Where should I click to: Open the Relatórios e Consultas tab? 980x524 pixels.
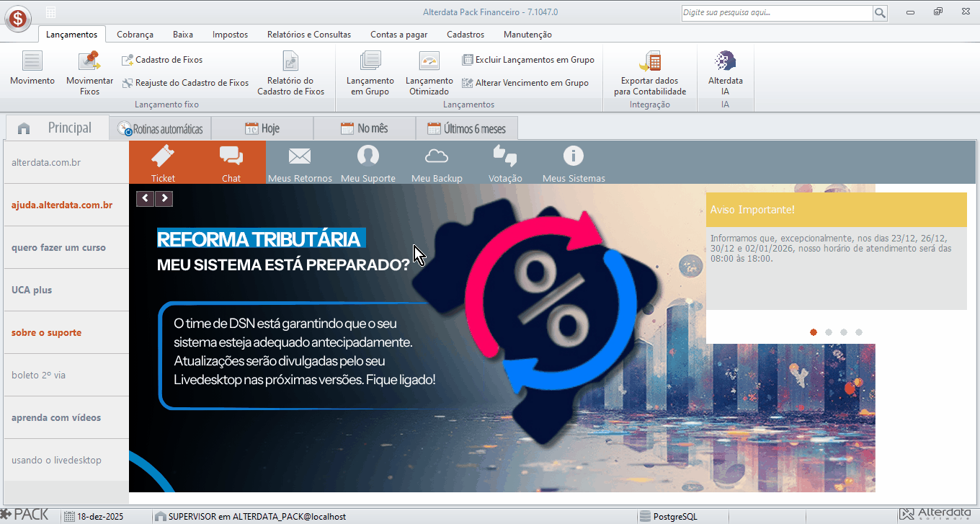(x=309, y=35)
